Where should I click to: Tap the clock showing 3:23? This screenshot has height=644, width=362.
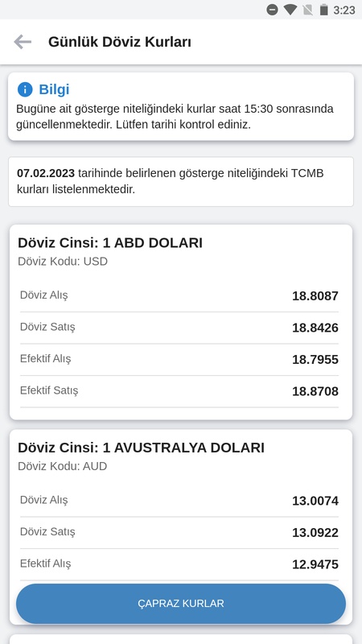tap(344, 10)
